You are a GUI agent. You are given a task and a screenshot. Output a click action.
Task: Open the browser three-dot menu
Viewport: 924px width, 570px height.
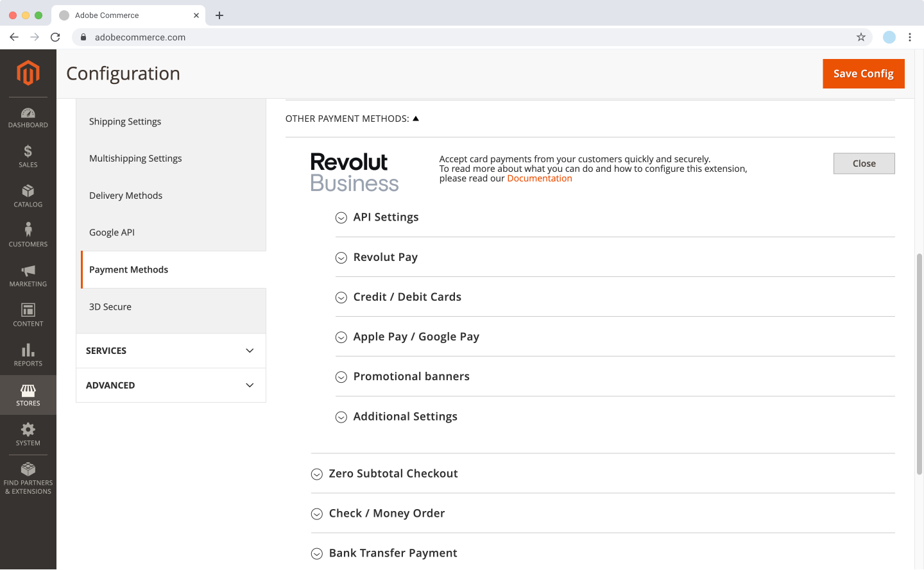pos(910,37)
